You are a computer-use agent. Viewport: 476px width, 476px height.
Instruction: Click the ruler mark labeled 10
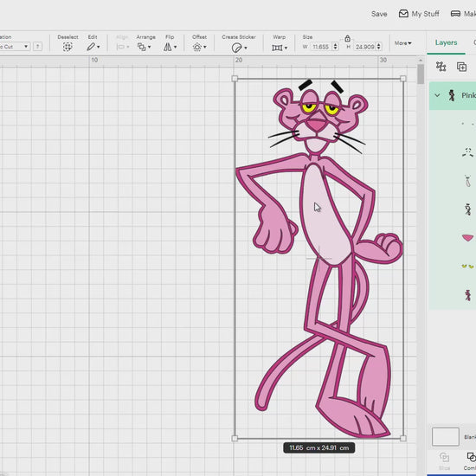point(94,60)
